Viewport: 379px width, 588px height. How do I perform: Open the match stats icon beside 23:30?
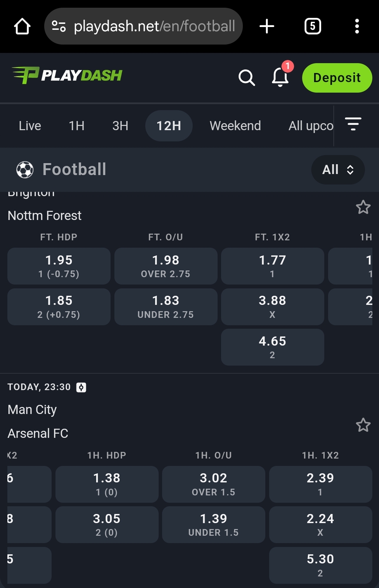pyautogui.click(x=81, y=387)
